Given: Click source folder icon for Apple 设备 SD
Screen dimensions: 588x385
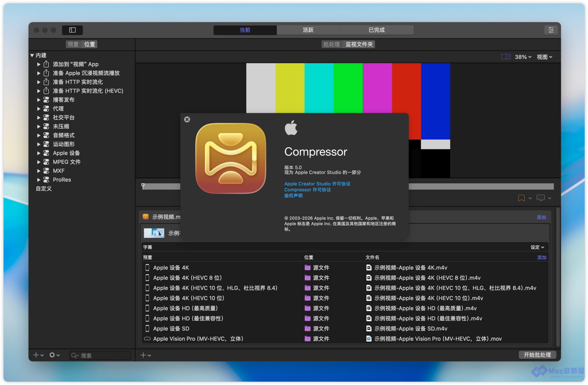Looking at the screenshot, I should pos(307,328).
